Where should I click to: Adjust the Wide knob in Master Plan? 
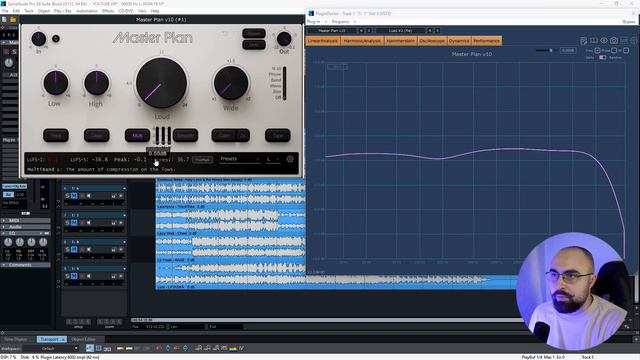(231, 83)
